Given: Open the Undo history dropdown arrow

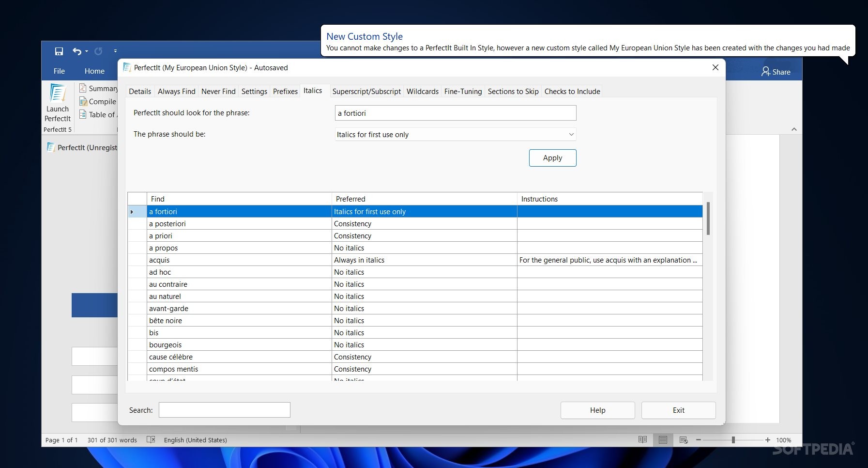Looking at the screenshot, I should click(x=87, y=51).
